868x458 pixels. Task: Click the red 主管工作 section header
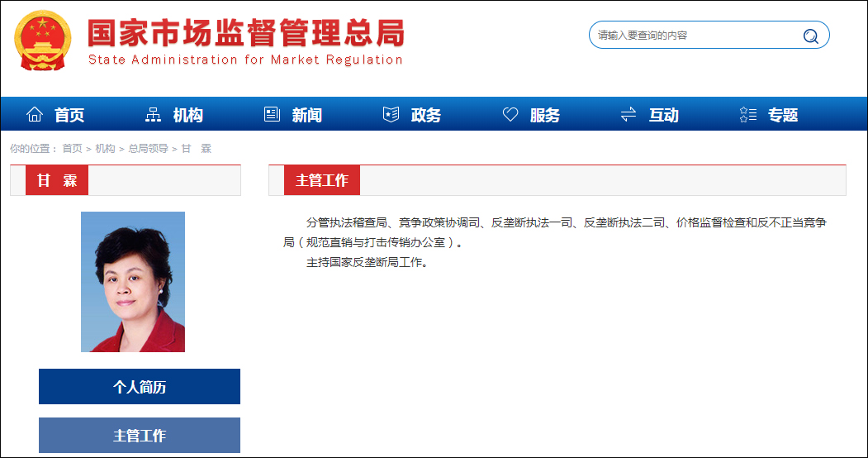point(322,180)
